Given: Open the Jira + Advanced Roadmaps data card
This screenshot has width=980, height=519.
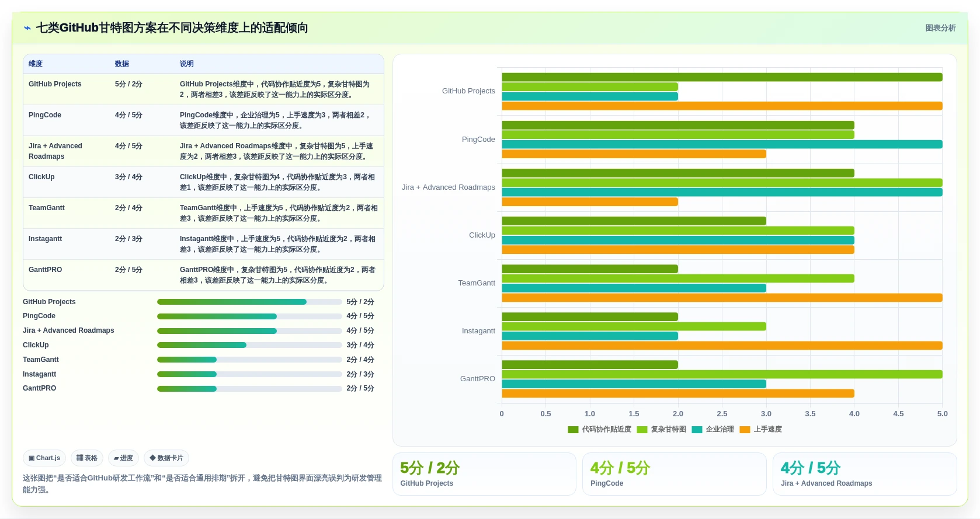Looking at the screenshot, I should [865, 474].
